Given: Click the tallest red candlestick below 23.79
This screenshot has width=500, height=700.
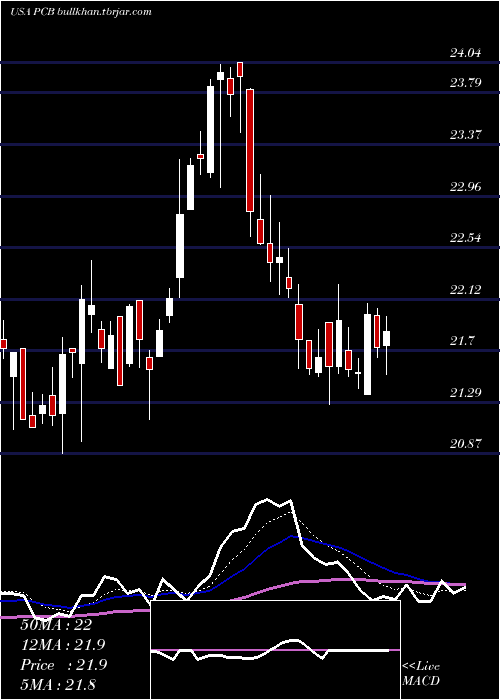Looking at the screenshot, I should (x=250, y=150).
